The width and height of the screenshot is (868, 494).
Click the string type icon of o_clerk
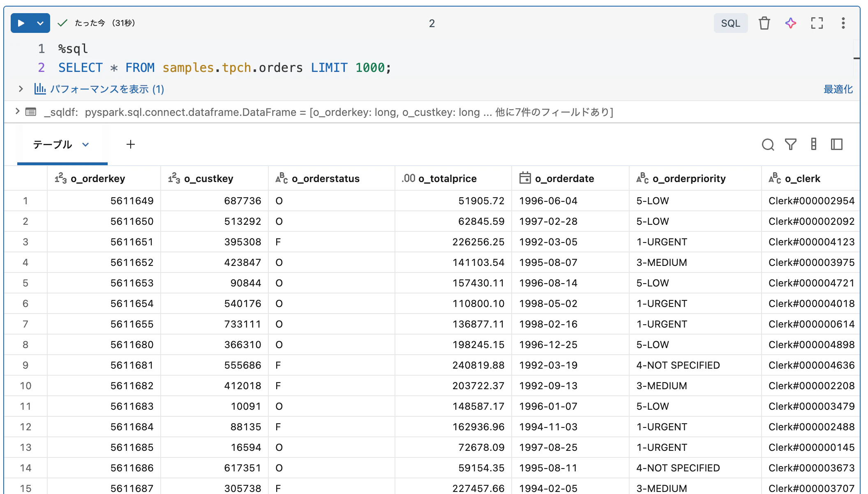click(x=775, y=178)
